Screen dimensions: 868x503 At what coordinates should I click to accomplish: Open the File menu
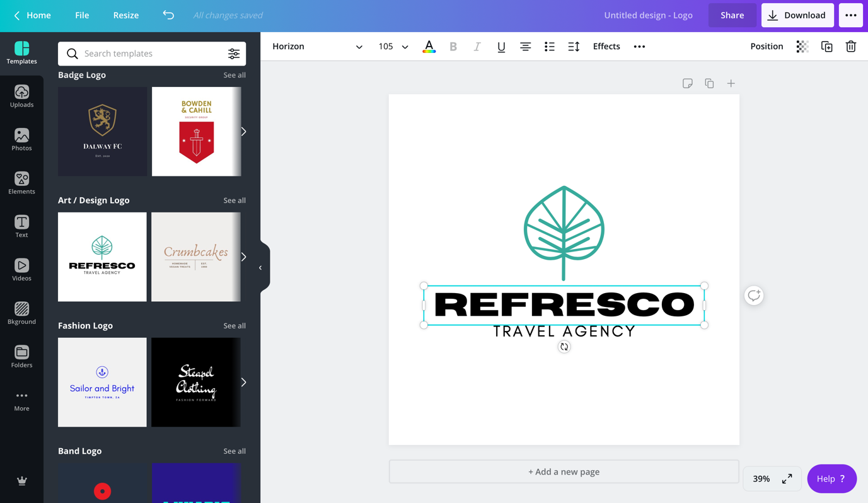[x=82, y=15]
